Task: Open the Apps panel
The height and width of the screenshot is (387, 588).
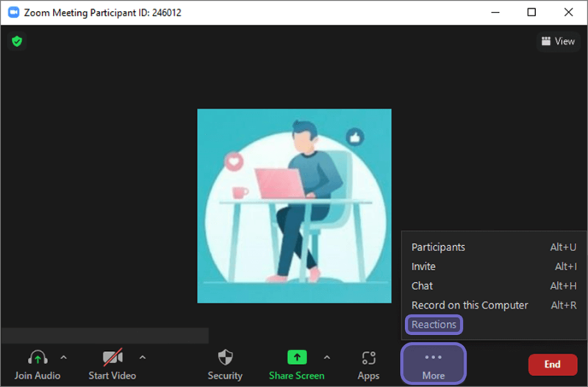Action: 369,364
